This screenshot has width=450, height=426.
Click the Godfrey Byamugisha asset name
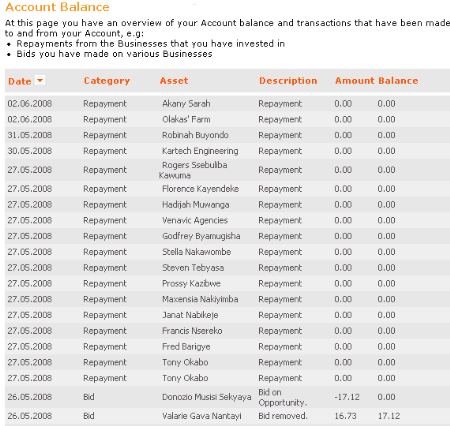[x=201, y=236]
